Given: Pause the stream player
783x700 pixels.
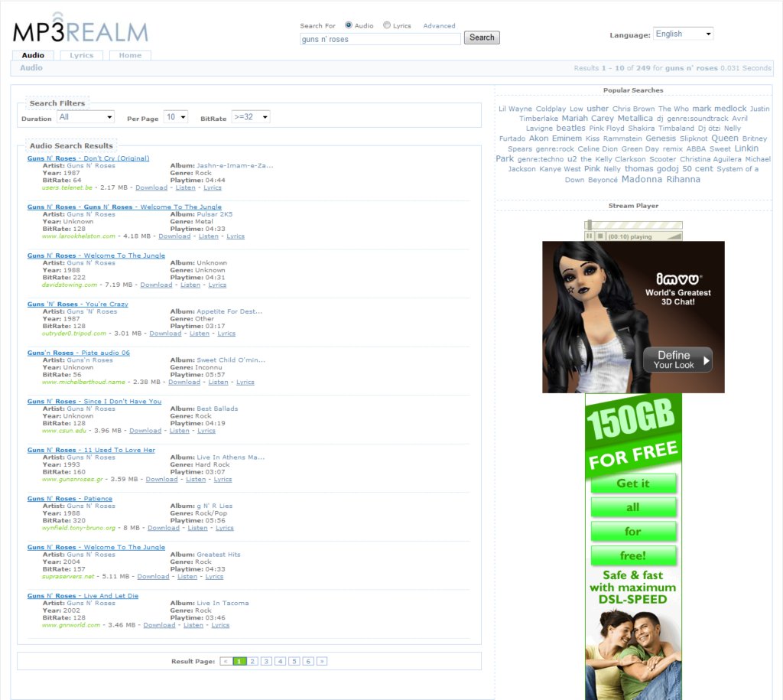Looking at the screenshot, I should (x=590, y=236).
